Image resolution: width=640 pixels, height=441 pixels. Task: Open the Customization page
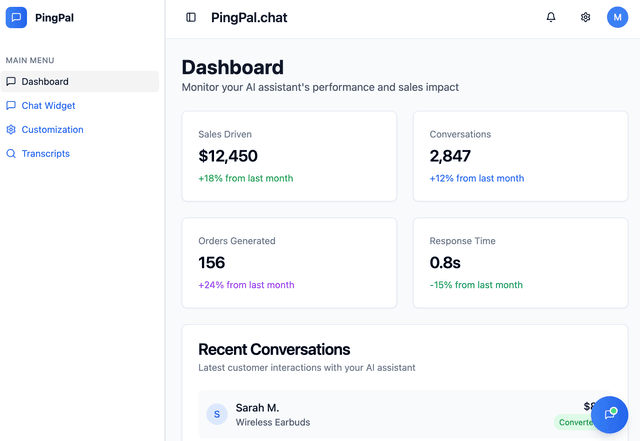pyautogui.click(x=80, y=129)
